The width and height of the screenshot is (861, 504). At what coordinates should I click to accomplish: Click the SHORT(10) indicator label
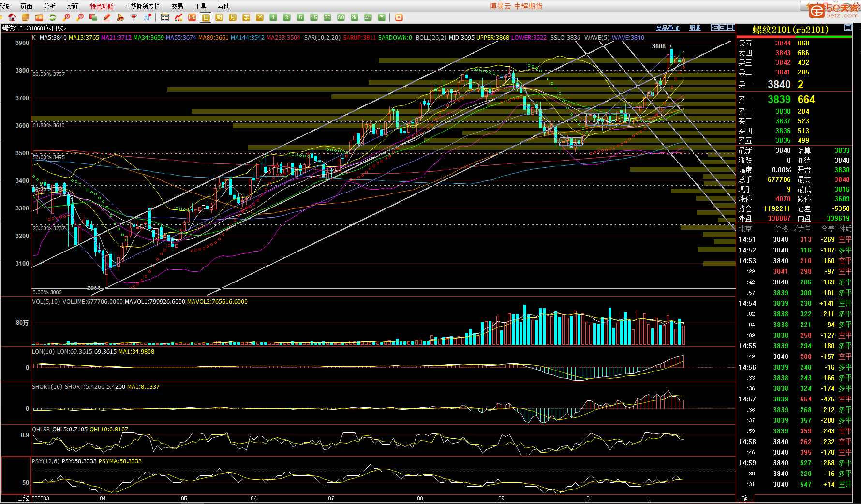(x=47, y=387)
